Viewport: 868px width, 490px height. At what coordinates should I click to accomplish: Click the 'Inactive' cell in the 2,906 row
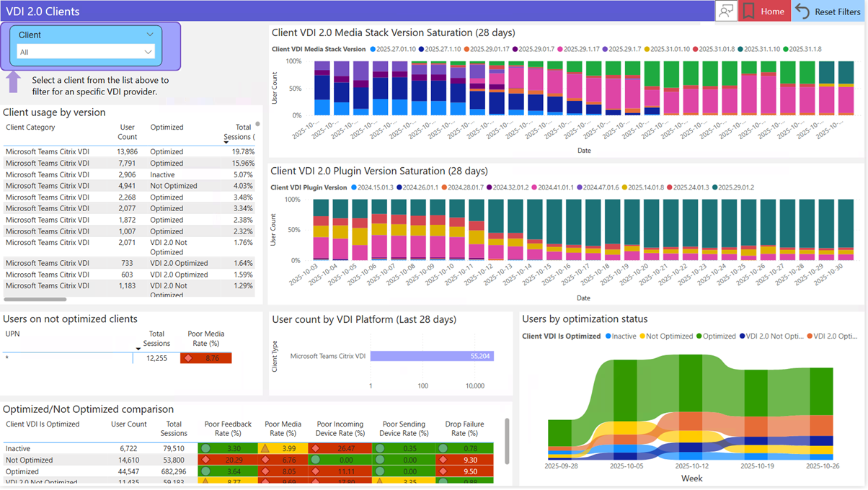162,175
